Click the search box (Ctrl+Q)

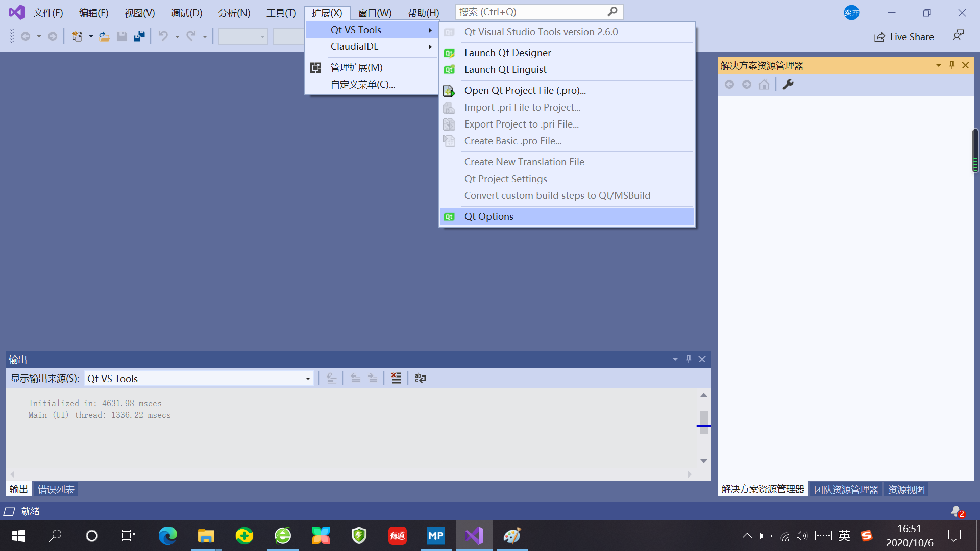coord(531,12)
